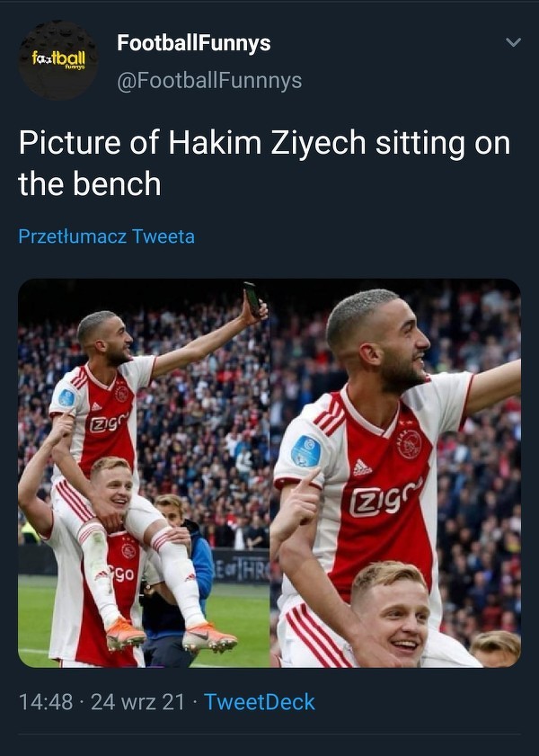Click the Przetłumacz Tweeta translate link

(x=106, y=236)
